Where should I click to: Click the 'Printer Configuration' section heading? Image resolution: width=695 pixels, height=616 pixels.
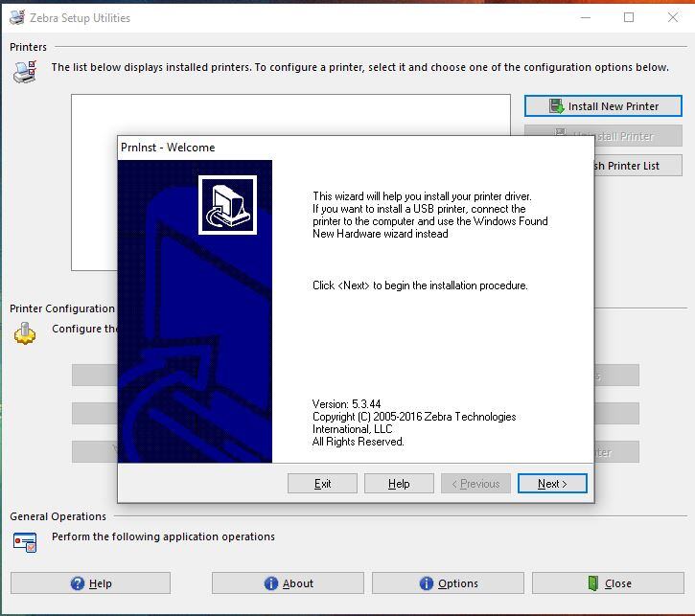(x=62, y=308)
